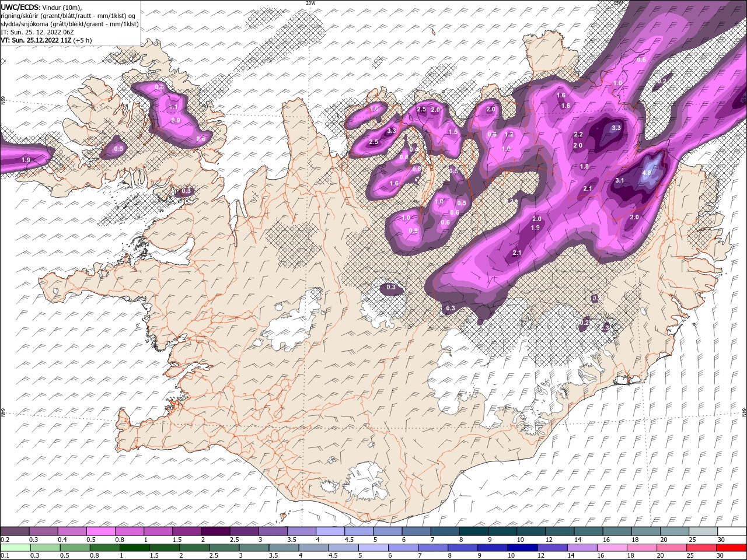
Task: Click the 20W longitude label
Action: click(310, 3)
